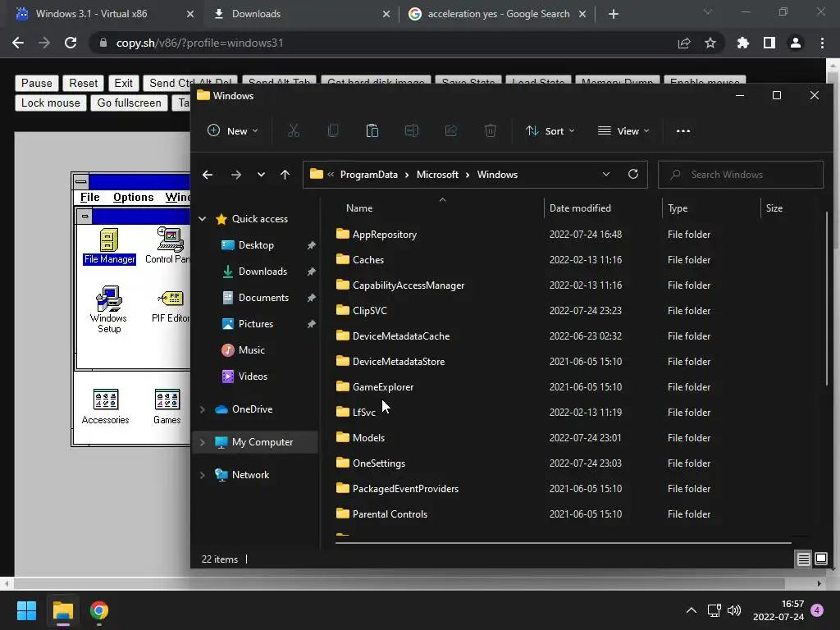Expand OneDrive tree node
The image size is (840, 630).
203,409
